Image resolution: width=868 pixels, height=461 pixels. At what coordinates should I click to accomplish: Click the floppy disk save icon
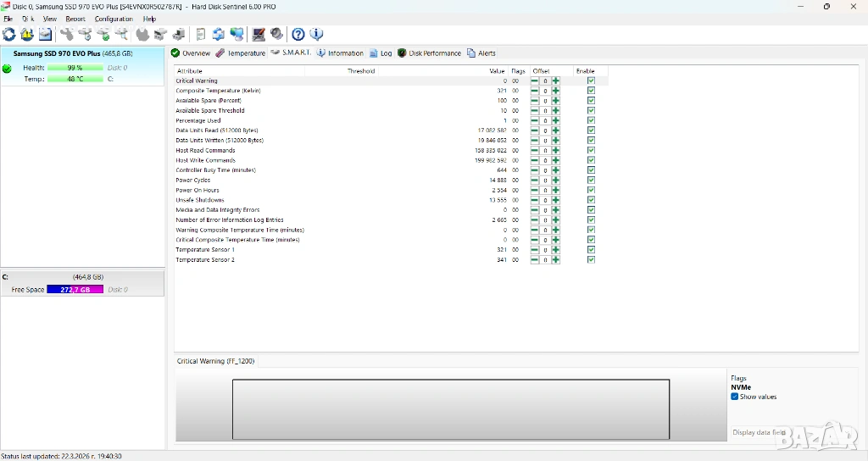[x=45, y=35]
